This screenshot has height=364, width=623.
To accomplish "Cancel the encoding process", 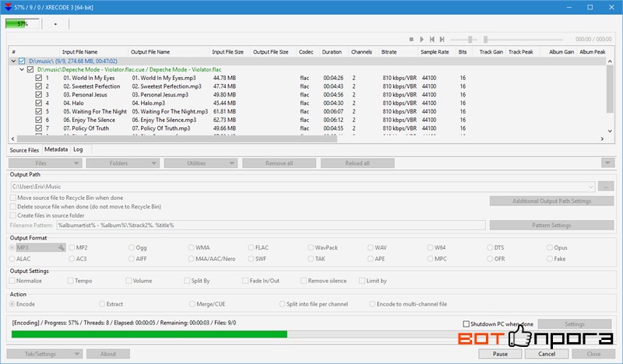I will tap(547, 354).
